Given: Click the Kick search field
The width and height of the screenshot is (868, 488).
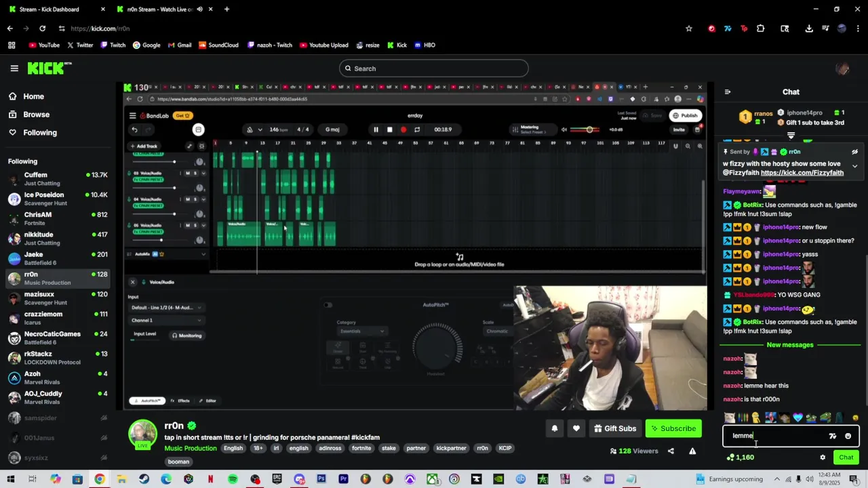Looking at the screenshot, I should tap(434, 68).
